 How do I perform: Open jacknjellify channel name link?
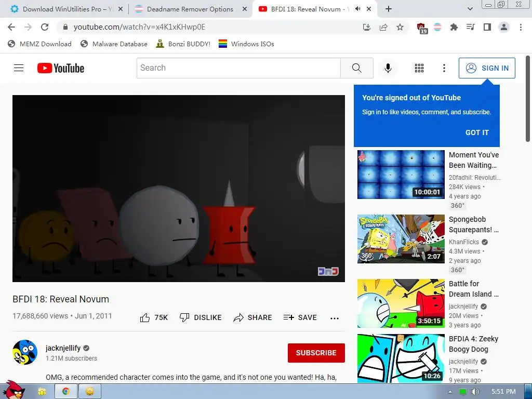tap(63, 348)
